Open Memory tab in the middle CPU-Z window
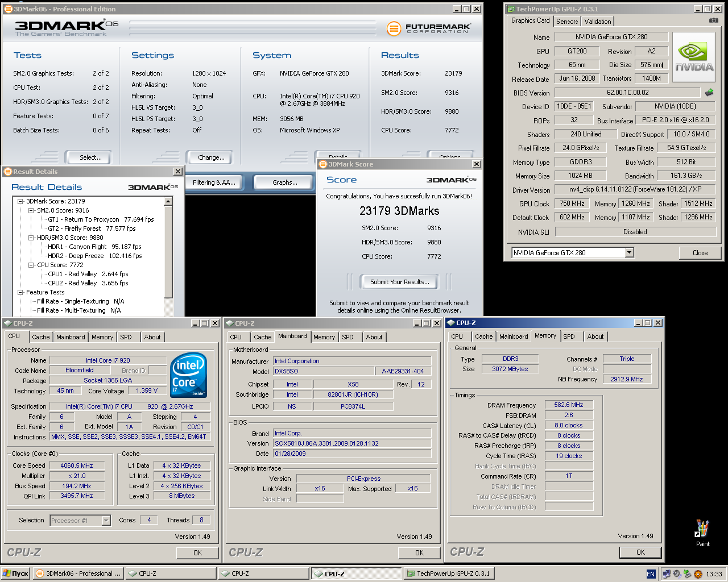The width and height of the screenshot is (728, 582). pyautogui.click(x=324, y=337)
